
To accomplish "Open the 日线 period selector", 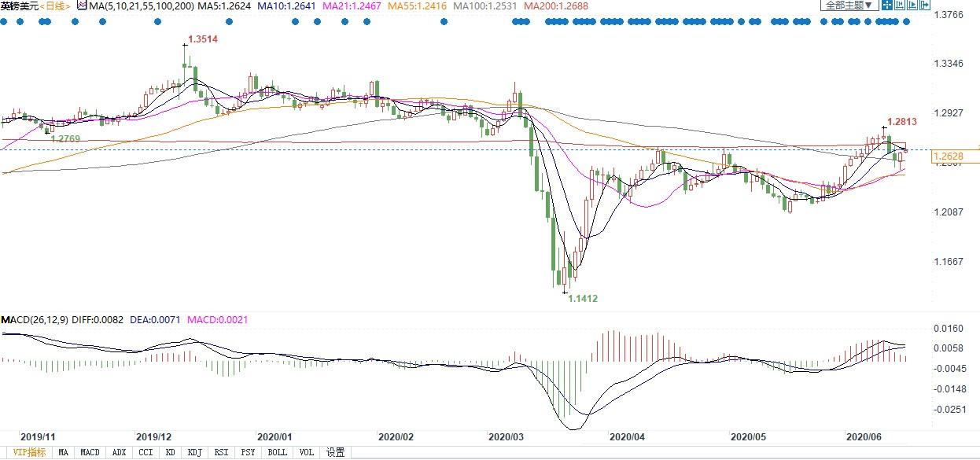I will click(x=55, y=6).
